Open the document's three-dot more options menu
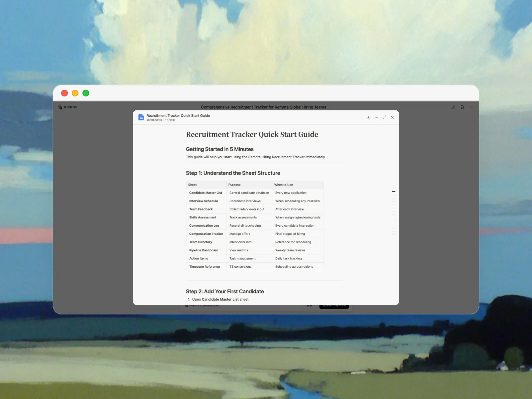 tap(376, 117)
